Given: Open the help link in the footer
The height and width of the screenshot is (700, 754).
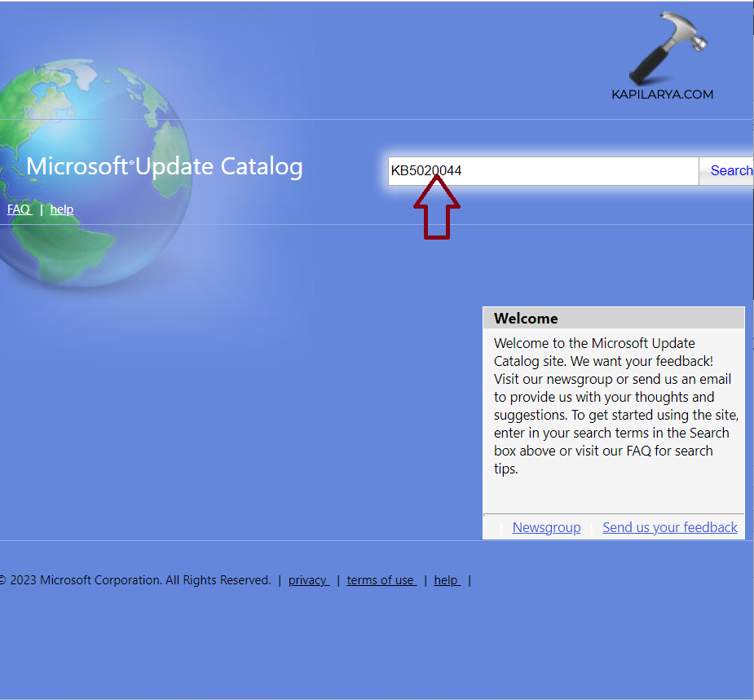Looking at the screenshot, I should tap(447, 580).
